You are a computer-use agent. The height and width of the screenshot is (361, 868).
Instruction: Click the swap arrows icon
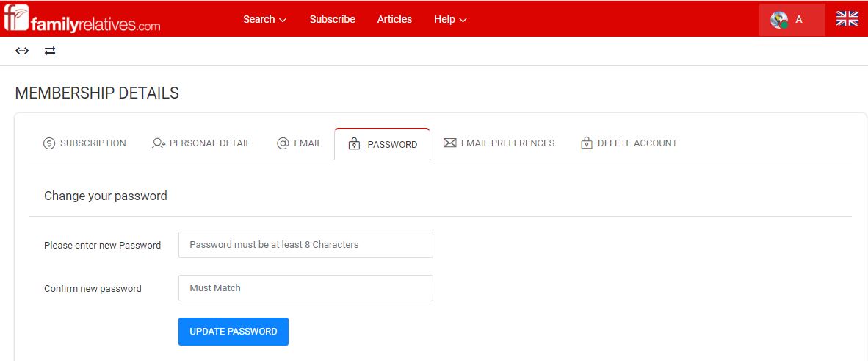click(x=50, y=51)
